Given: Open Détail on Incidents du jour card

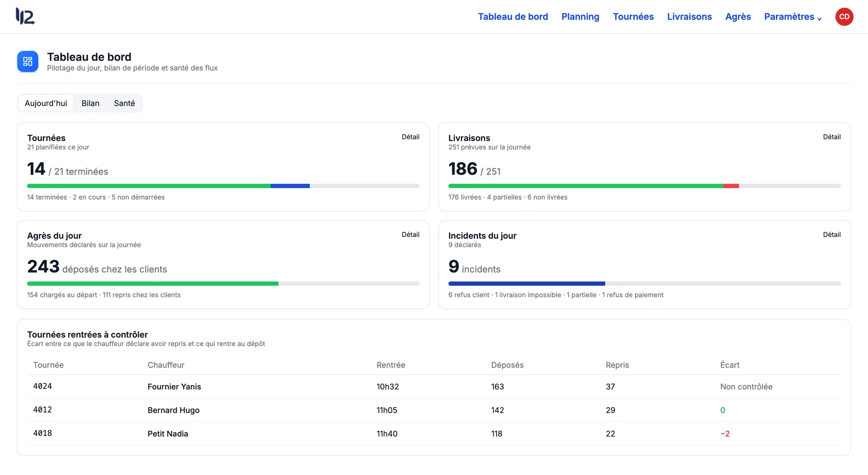Looking at the screenshot, I should (832, 234).
